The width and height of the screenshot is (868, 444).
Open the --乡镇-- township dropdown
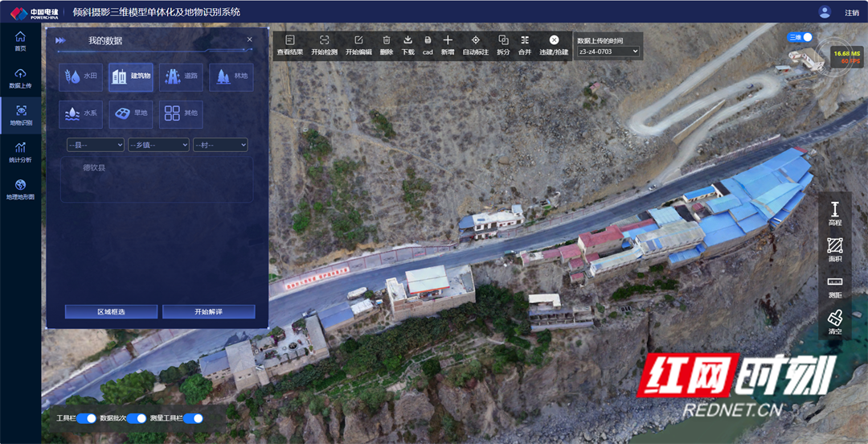click(x=159, y=145)
